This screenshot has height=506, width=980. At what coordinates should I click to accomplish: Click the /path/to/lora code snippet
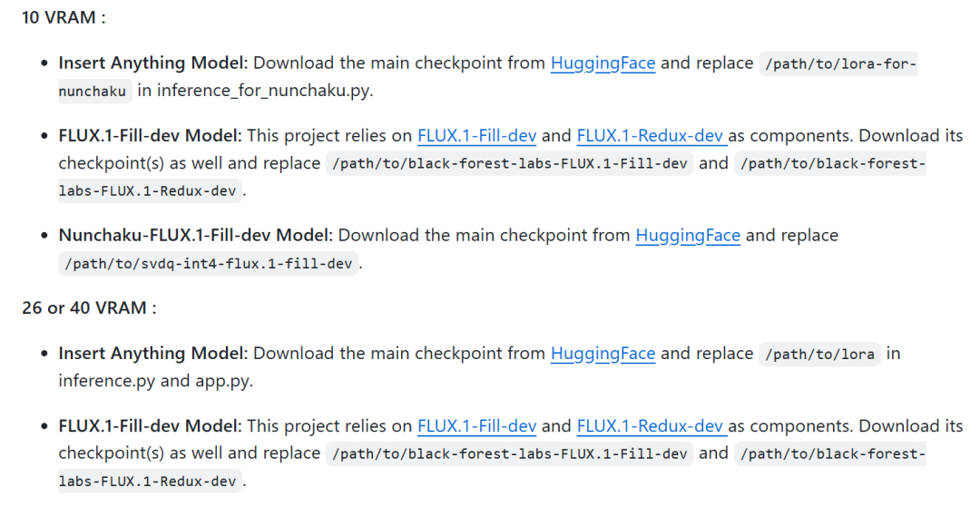click(819, 355)
